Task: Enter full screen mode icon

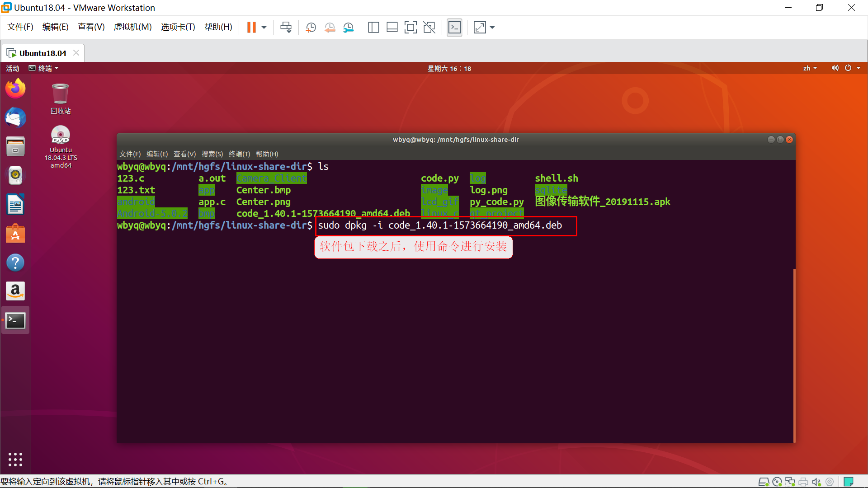Action: click(410, 28)
